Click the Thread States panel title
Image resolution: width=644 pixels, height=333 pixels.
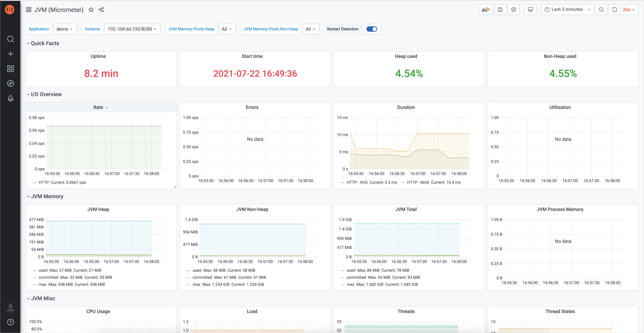(x=560, y=312)
